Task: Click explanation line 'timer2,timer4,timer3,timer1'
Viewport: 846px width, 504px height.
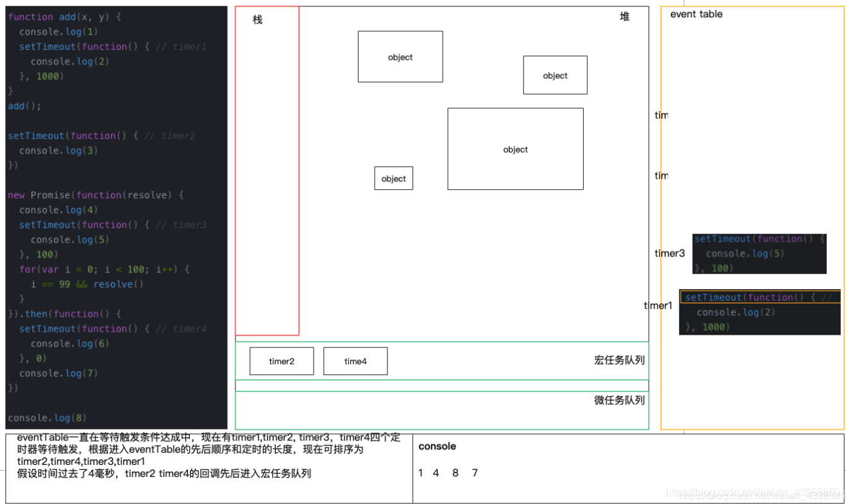Action: 81,462
